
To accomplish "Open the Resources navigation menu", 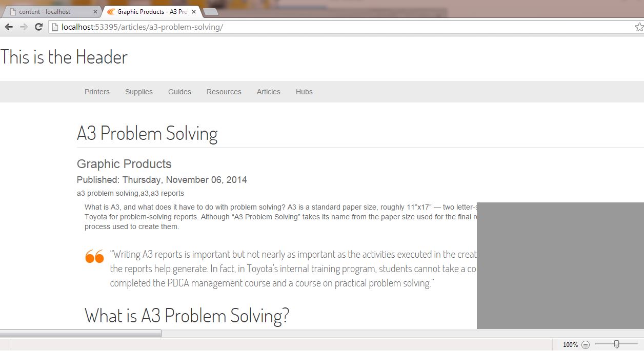I will [224, 92].
